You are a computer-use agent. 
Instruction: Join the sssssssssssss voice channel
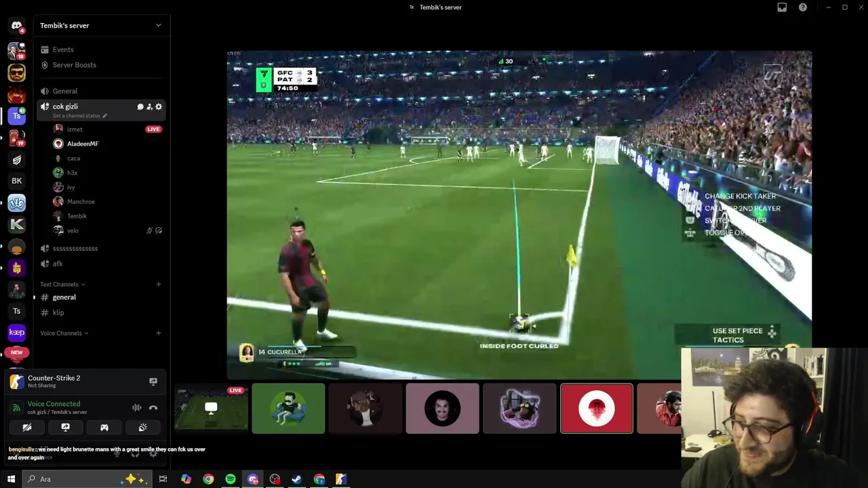[102, 248]
